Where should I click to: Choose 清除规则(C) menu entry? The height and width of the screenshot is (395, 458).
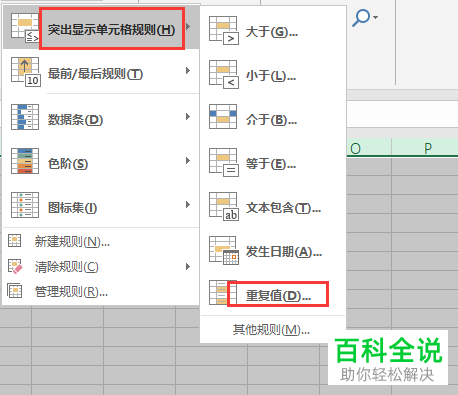[101, 267]
